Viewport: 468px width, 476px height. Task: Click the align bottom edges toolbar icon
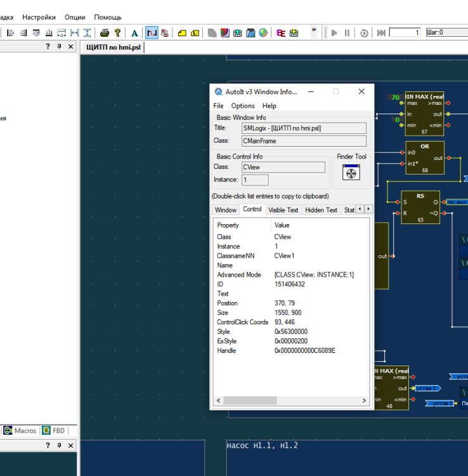point(49,33)
